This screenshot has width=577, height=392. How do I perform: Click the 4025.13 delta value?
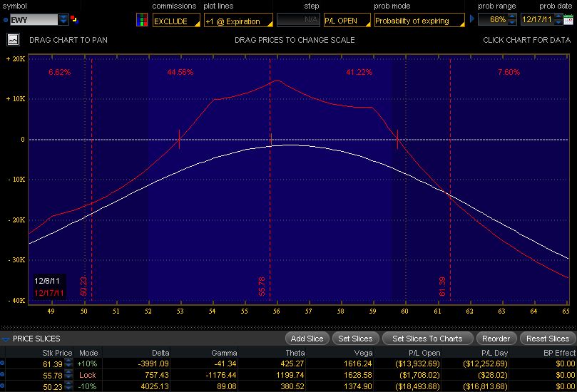155,386
